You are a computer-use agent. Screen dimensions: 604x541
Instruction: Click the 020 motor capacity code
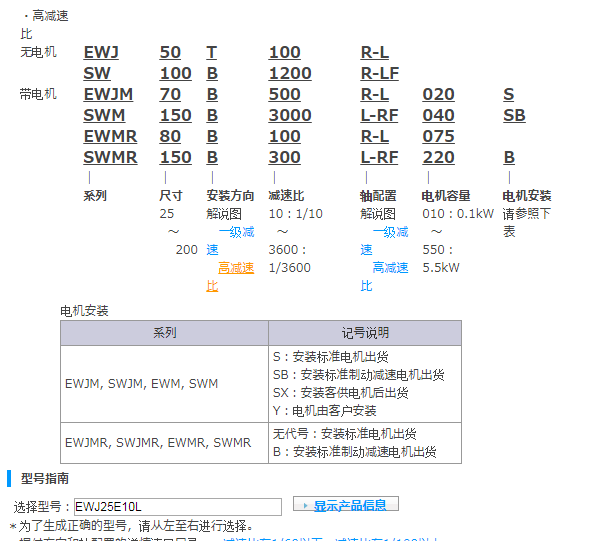pos(438,94)
